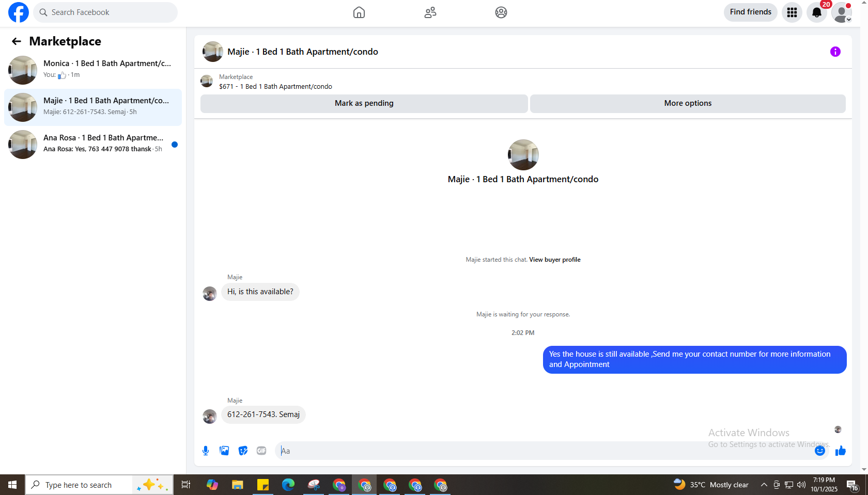
Task: Open the Home feed icon
Action: pyautogui.click(x=359, y=12)
